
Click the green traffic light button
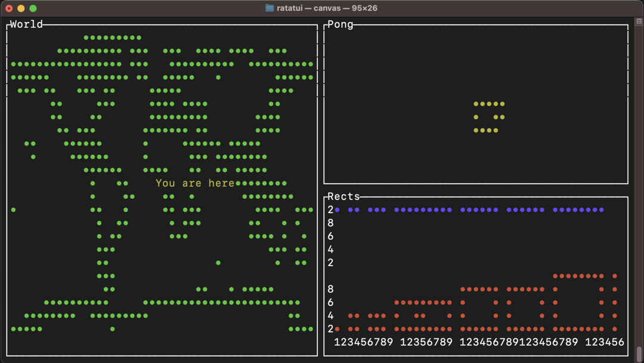(33, 8)
